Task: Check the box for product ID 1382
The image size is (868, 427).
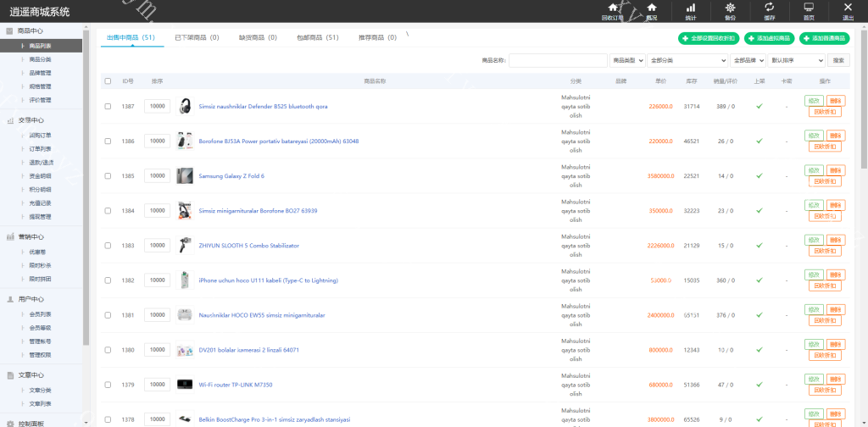Action: point(108,280)
